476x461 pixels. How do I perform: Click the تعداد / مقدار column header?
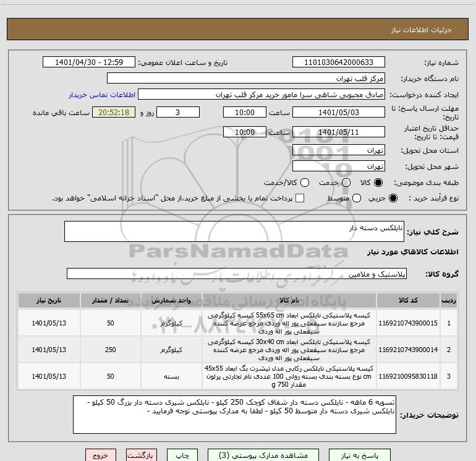pos(110,301)
